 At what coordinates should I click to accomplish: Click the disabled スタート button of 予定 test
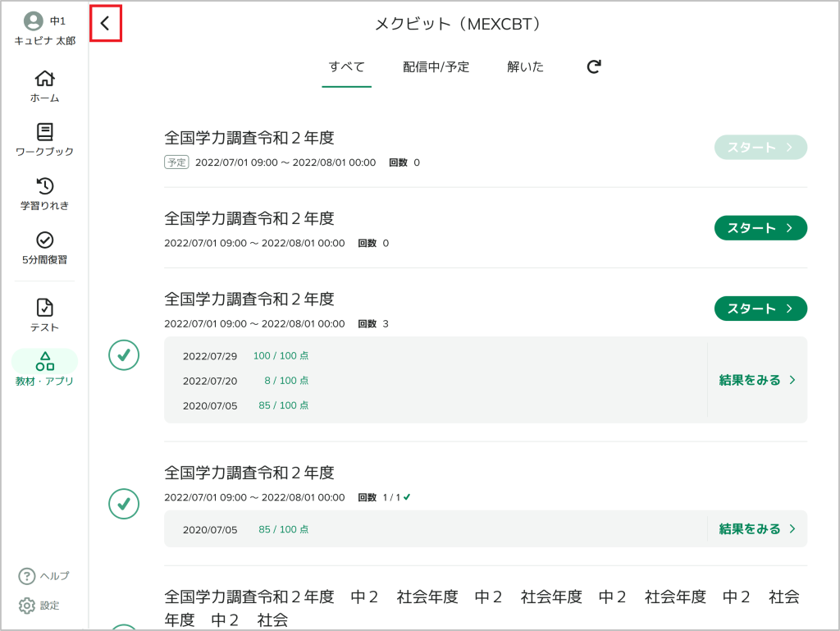tap(760, 148)
